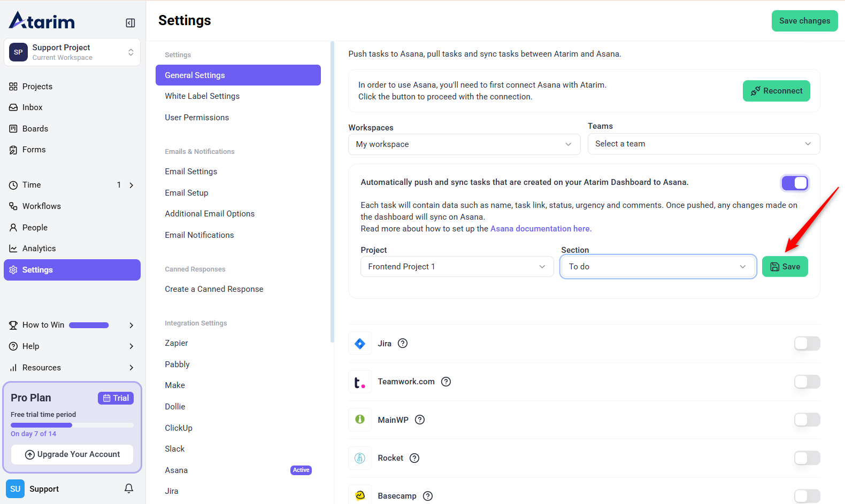Open the Select a team dropdown

(x=703, y=144)
